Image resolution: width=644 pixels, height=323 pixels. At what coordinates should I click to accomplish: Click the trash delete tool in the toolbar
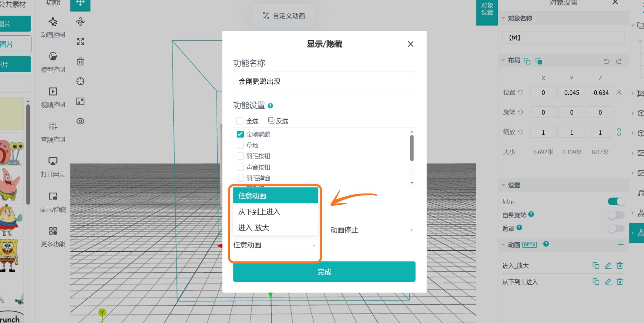point(80,61)
